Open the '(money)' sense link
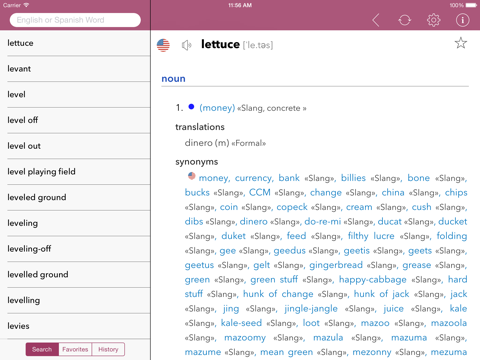 click(217, 108)
